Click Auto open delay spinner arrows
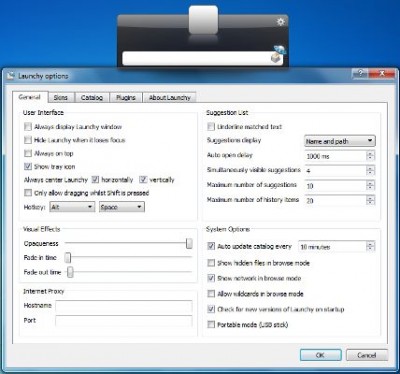400x374 pixels. (370, 156)
